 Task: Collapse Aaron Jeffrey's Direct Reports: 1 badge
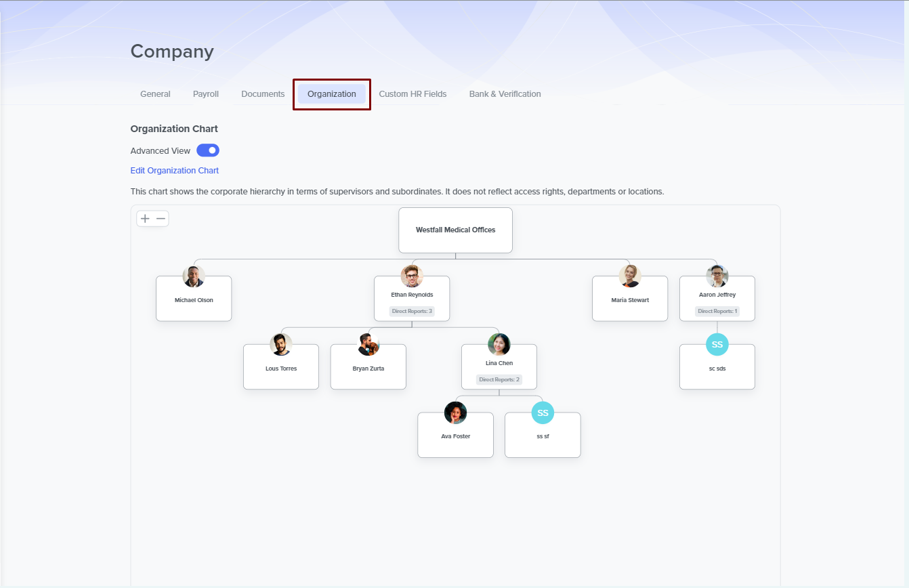pos(717,312)
